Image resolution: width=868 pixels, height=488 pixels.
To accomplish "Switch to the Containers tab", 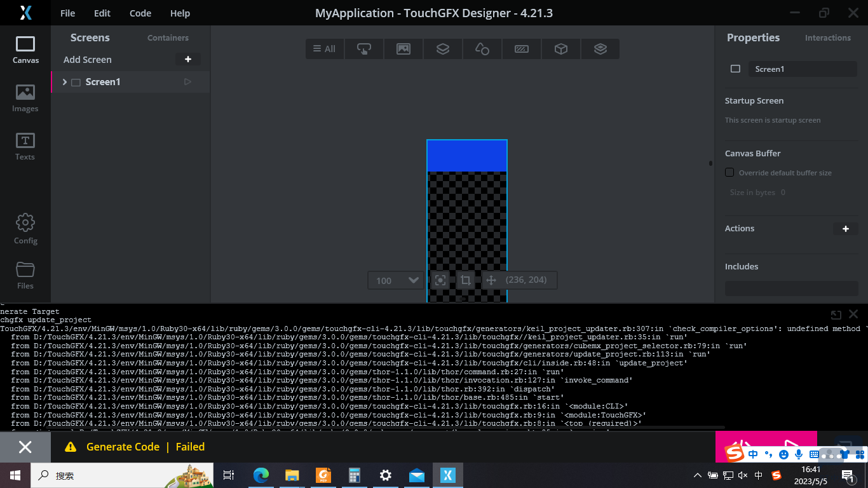I will point(168,37).
